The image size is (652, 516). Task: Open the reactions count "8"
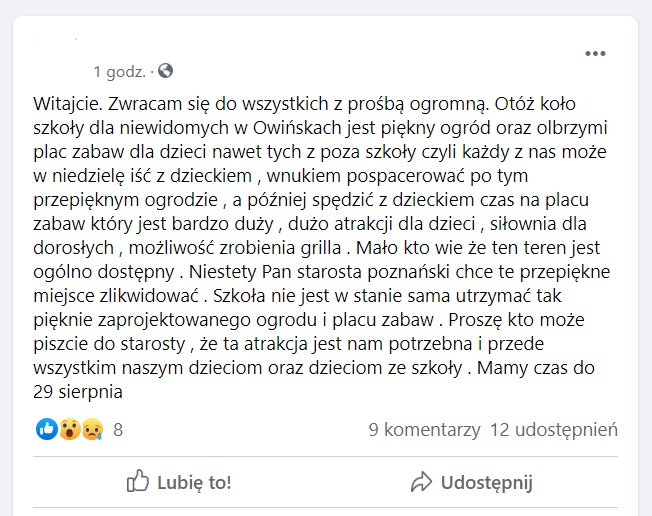tap(118, 430)
